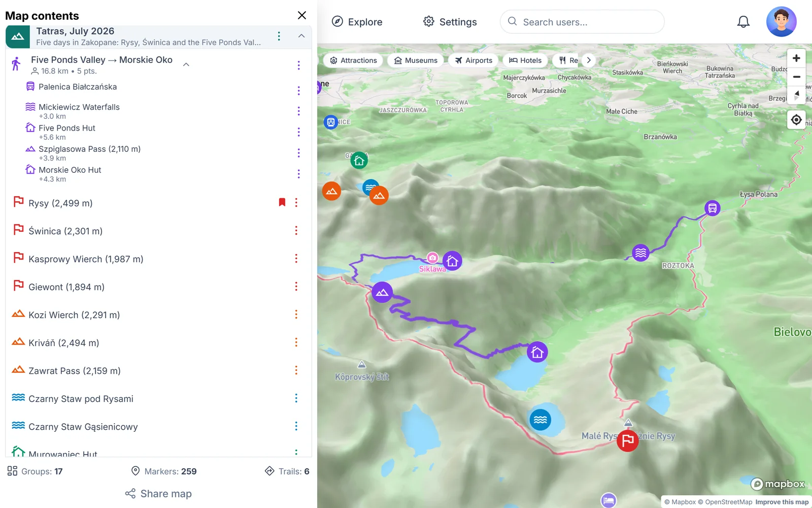Open options for Palenica Białczańska waypoint

[x=298, y=90]
